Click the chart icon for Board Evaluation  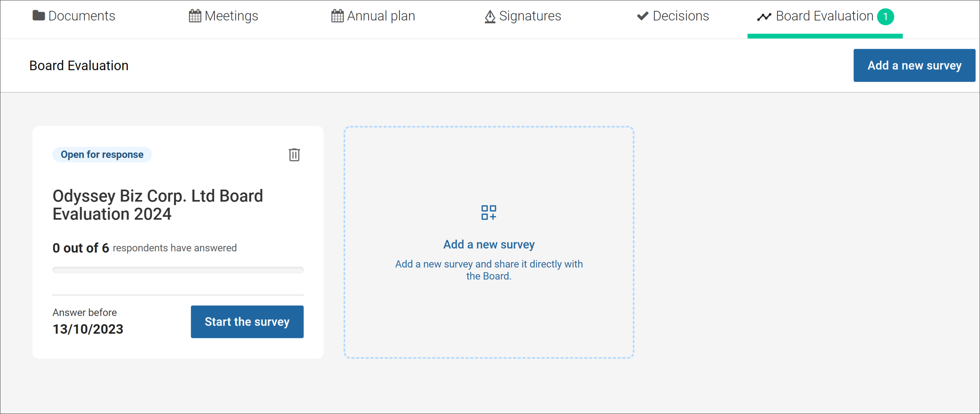click(x=765, y=16)
